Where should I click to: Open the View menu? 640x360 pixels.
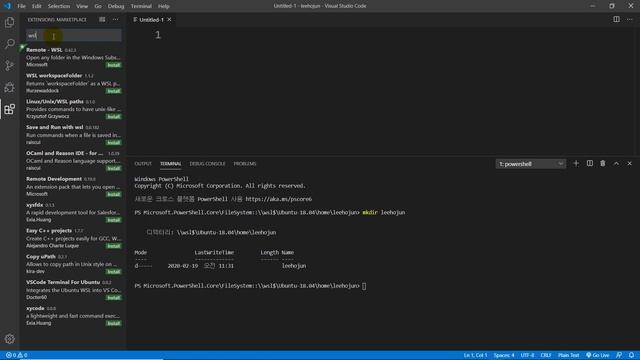[82, 6]
